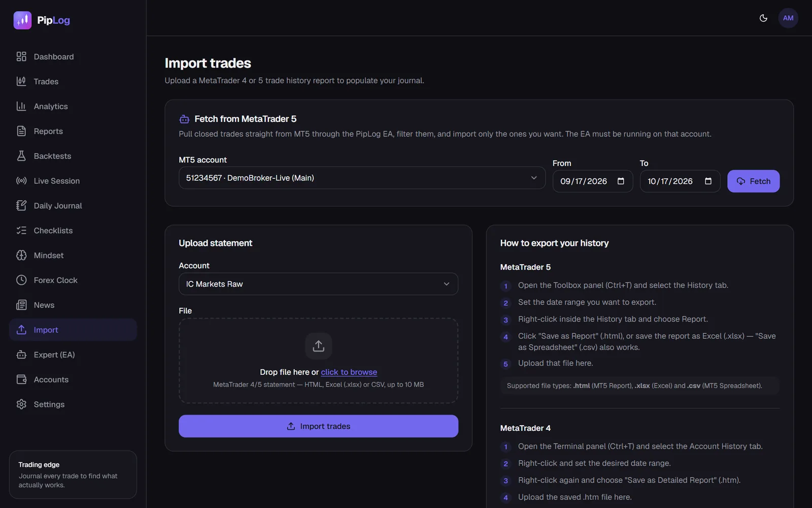Click the Mindset brain icon
The height and width of the screenshot is (508, 812).
pyautogui.click(x=21, y=256)
